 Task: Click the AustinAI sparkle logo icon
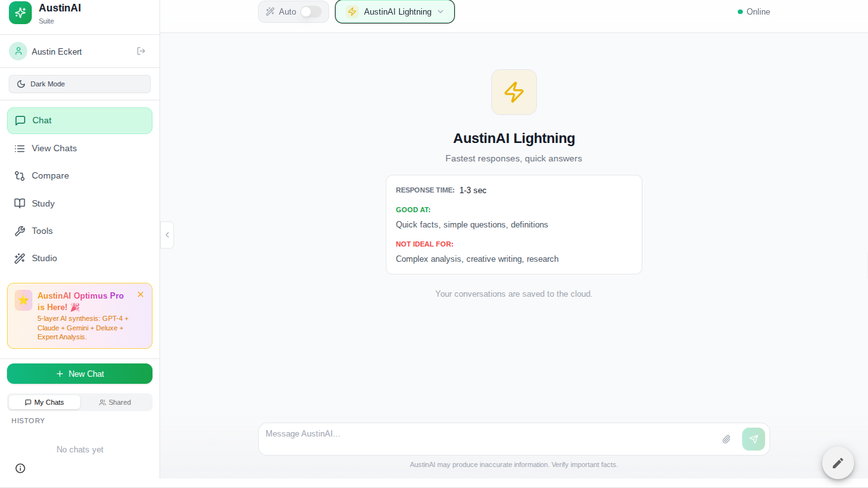[20, 13]
